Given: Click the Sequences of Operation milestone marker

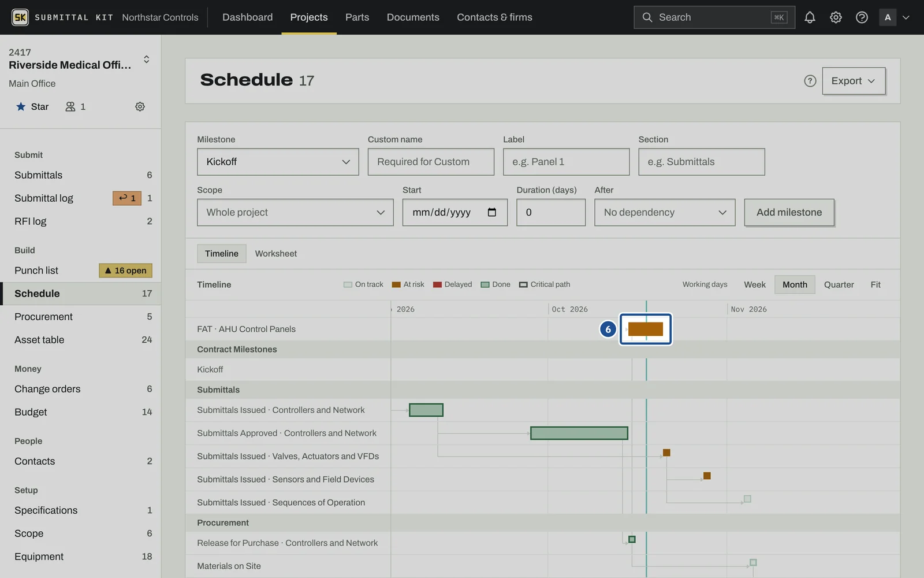Looking at the screenshot, I should [747, 499].
